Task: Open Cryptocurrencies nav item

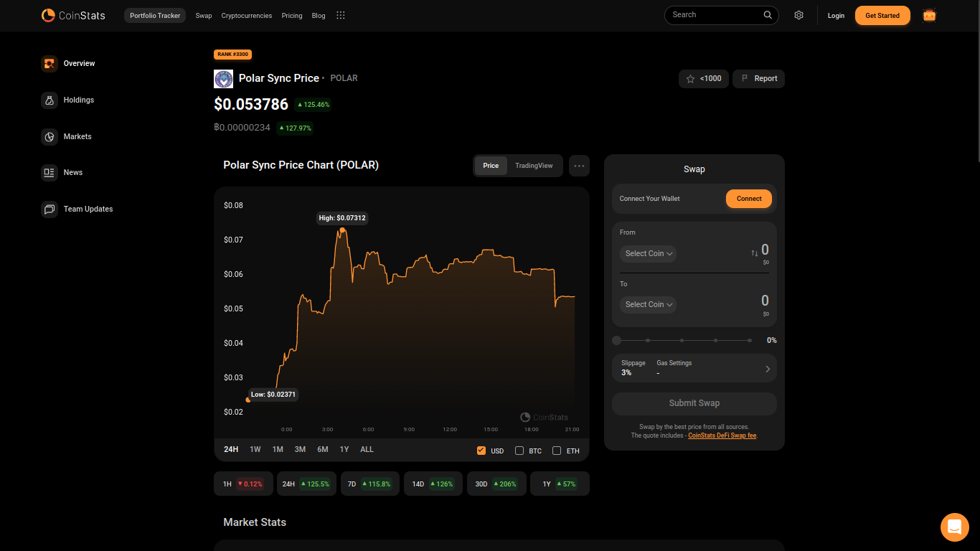Action: tap(247, 16)
